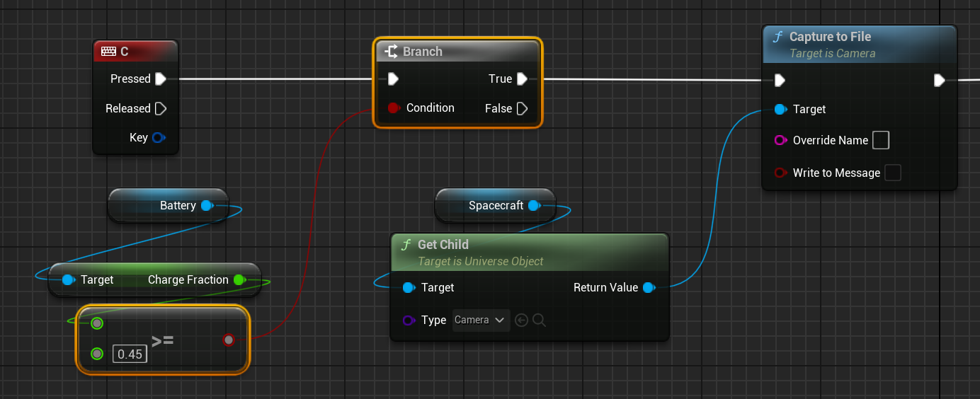Select the Battery variable node

[169, 205]
